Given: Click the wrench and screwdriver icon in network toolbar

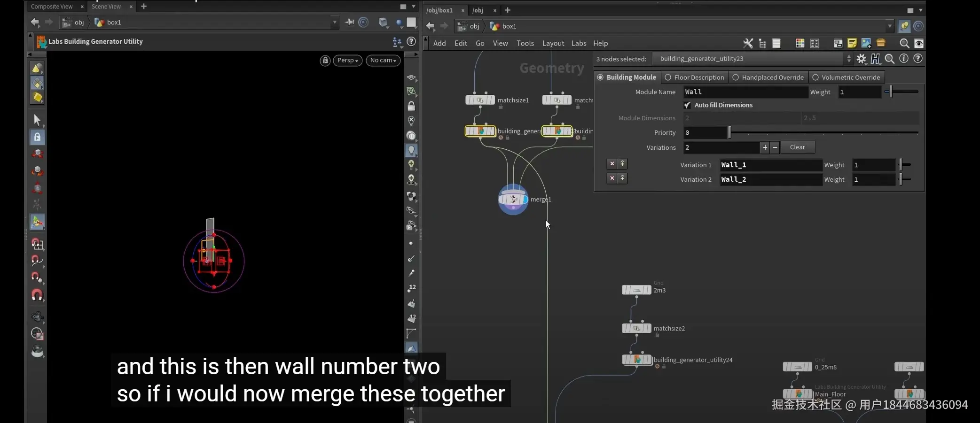Looking at the screenshot, I should click(748, 43).
